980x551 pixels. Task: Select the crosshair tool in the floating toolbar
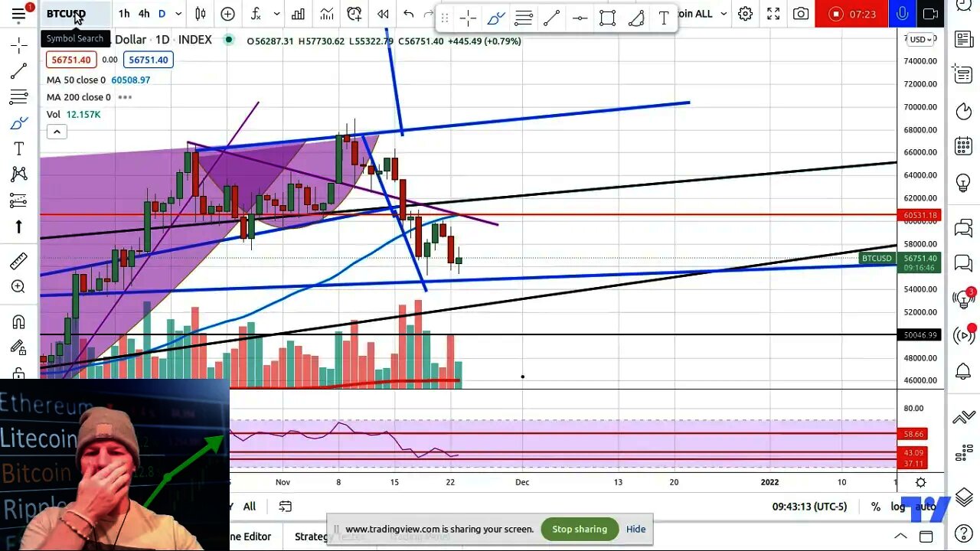pyautogui.click(x=468, y=18)
